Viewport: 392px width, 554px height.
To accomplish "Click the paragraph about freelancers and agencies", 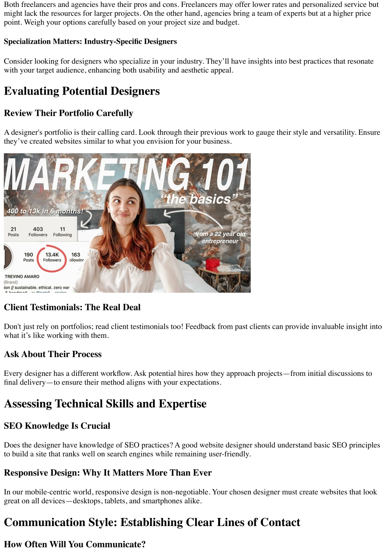I will coord(191,13).
